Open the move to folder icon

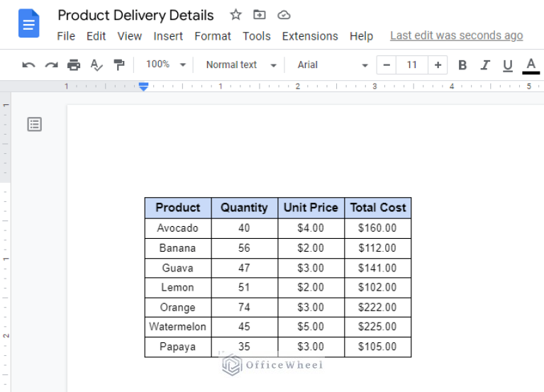click(260, 15)
